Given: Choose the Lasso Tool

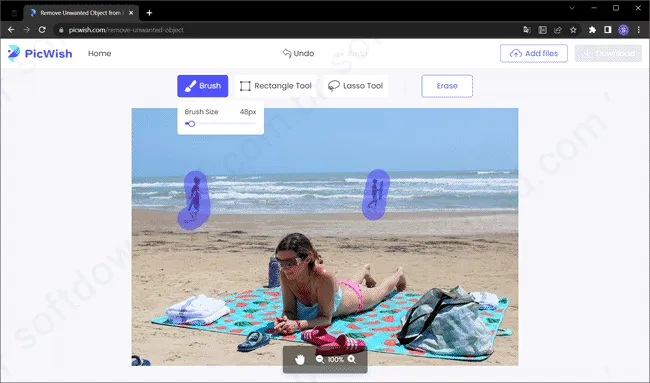Looking at the screenshot, I should (x=356, y=86).
